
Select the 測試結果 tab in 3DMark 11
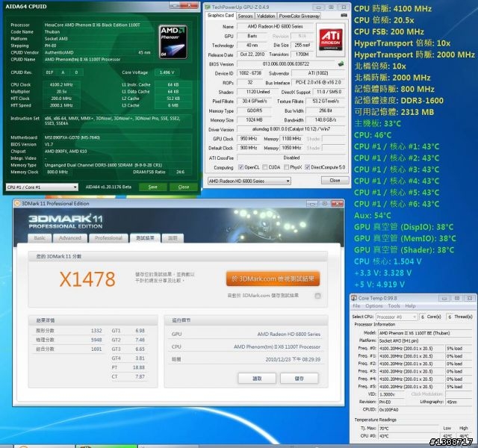(145, 238)
